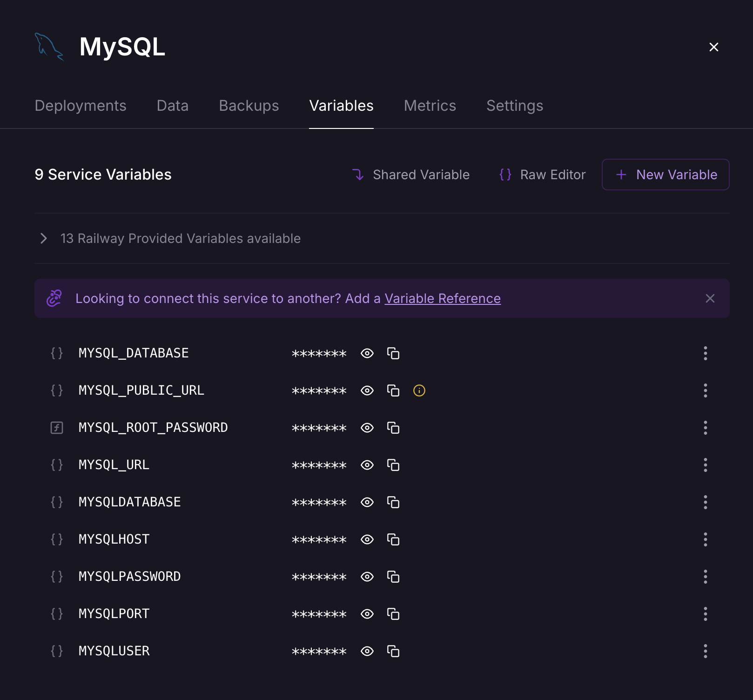Image resolution: width=753 pixels, height=700 pixels.
Task: Close the MySQL service panel
Action: tap(714, 47)
